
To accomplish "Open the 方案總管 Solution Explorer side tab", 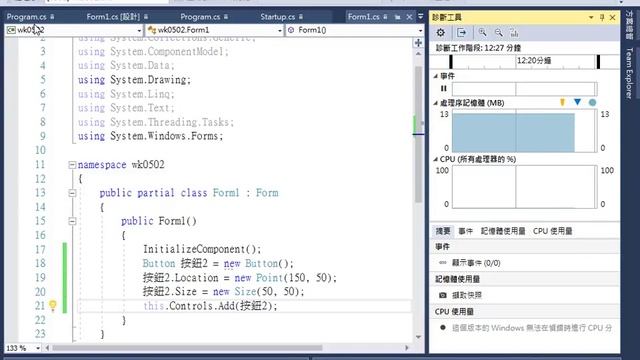I will click(629, 25).
